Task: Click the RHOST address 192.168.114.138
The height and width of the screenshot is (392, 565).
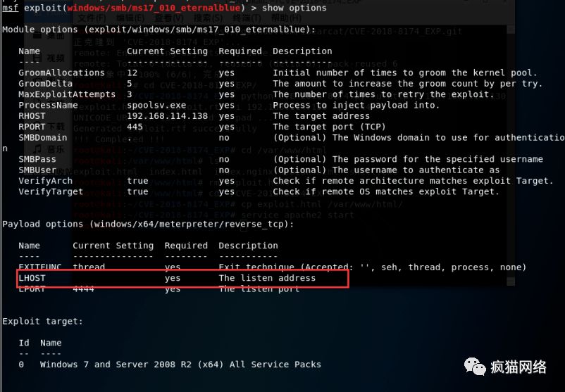Action: coord(167,116)
